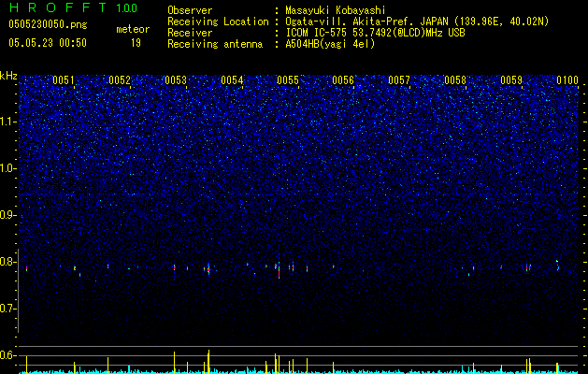
Task: Click antenna value A504HB(yagi 4el)
Action: pyautogui.click(x=330, y=44)
